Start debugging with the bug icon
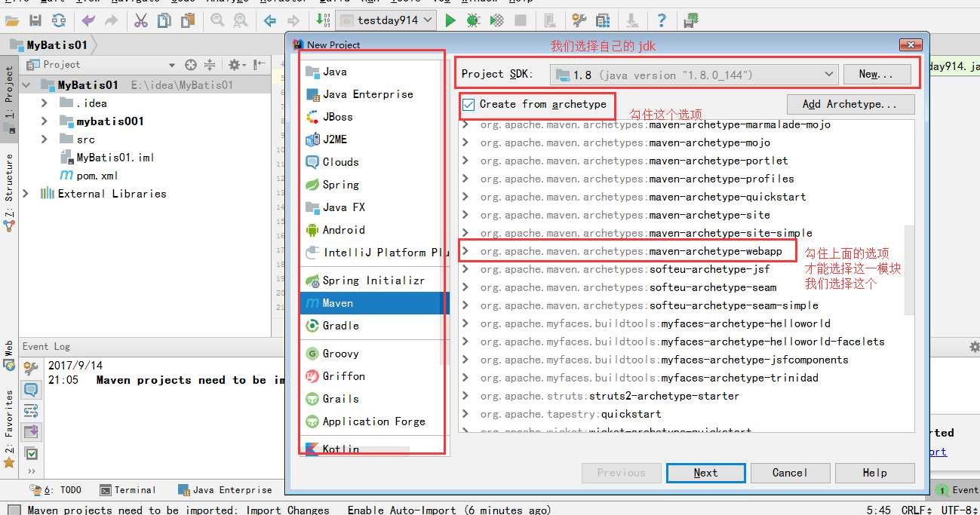This screenshot has height=515, width=980. [473, 20]
